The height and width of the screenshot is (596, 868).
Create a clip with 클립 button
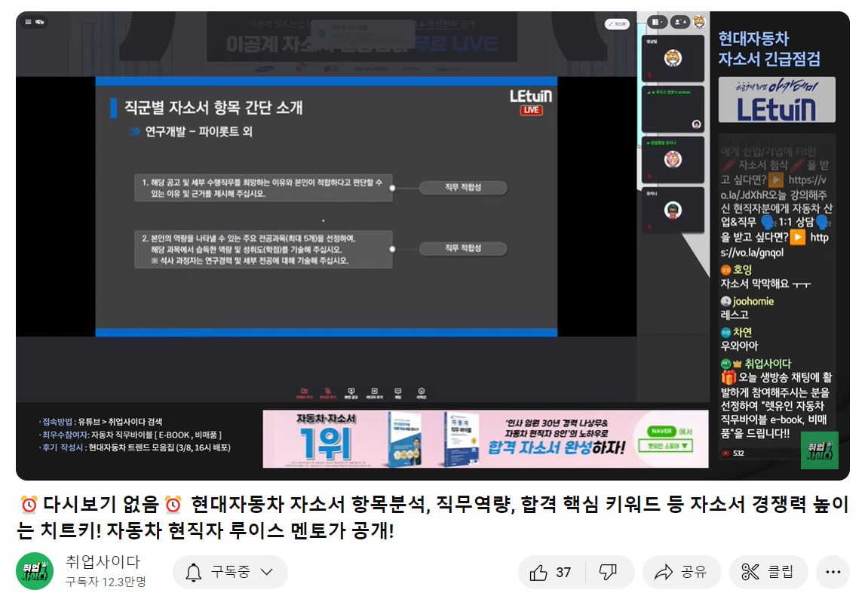(768, 573)
